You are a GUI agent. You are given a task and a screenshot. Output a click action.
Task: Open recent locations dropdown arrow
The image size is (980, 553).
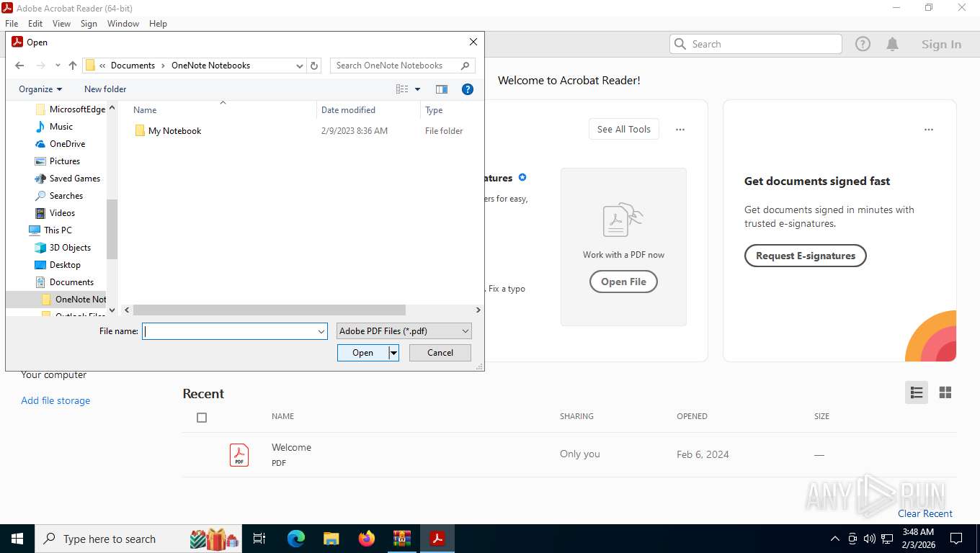tap(58, 66)
